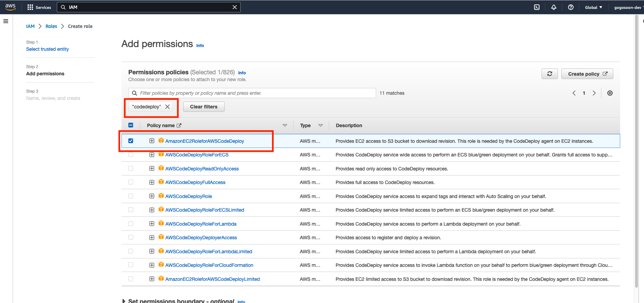Open the AWS CloudShell icon

[x=537, y=7]
